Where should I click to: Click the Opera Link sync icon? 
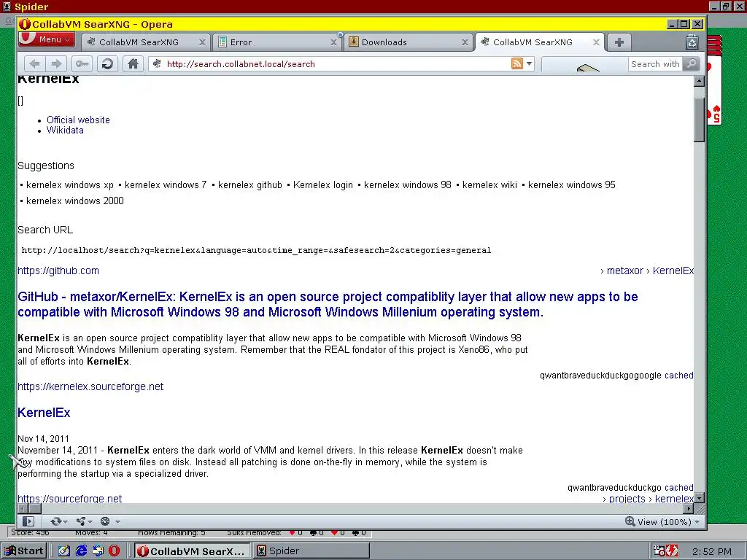point(55,521)
